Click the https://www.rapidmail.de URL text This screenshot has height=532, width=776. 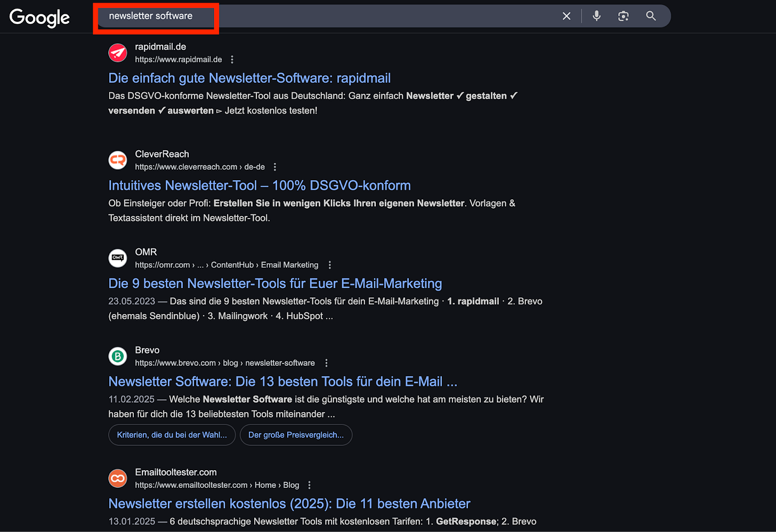click(x=179, y=60)
